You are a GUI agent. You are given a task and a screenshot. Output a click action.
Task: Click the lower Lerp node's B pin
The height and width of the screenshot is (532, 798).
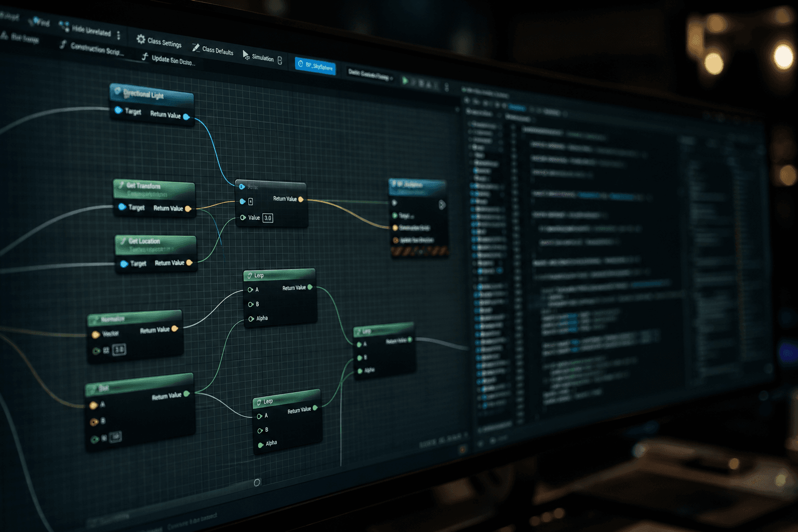pos(260,431)
